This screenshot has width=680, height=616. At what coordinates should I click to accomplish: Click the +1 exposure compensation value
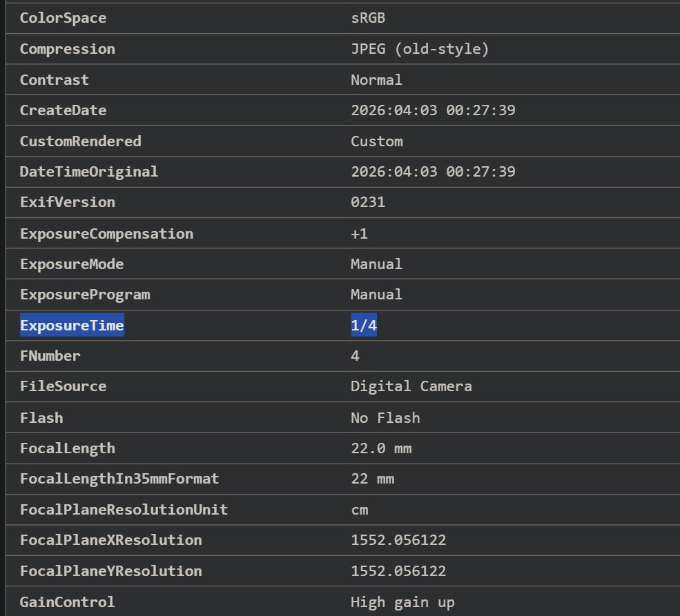tap(359, 234)
